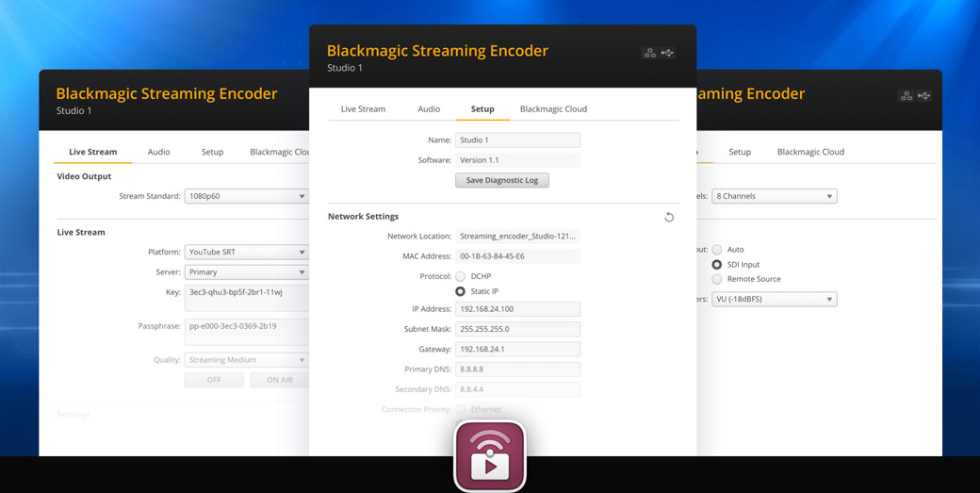Click the IP Address input field
Viewport: 980px width, 493px height.
(x=517, y=309)
